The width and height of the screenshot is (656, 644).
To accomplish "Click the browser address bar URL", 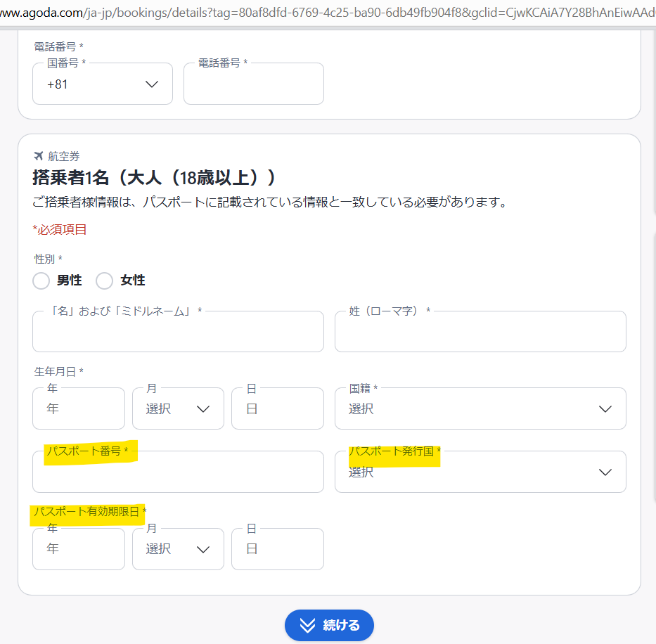I will point(328,13).
